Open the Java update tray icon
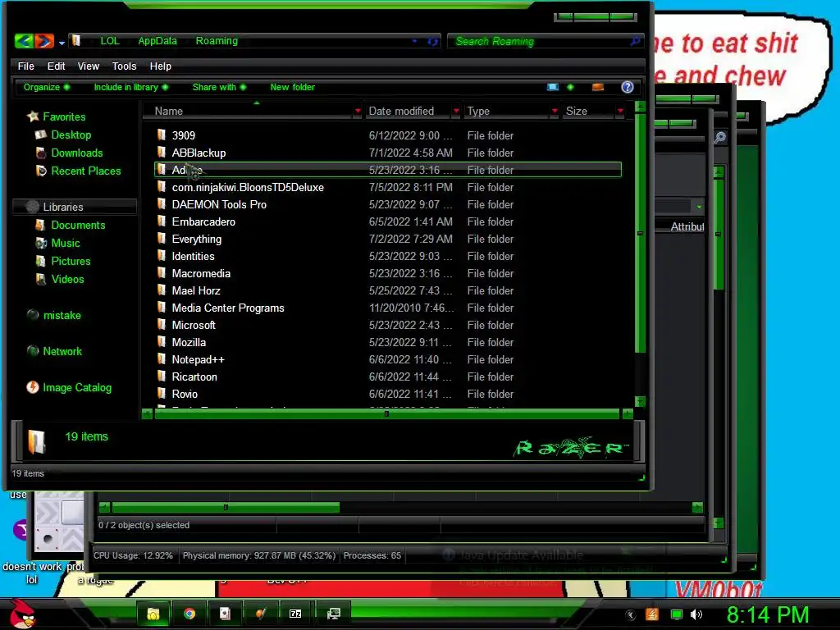 (x=651, y=614)
